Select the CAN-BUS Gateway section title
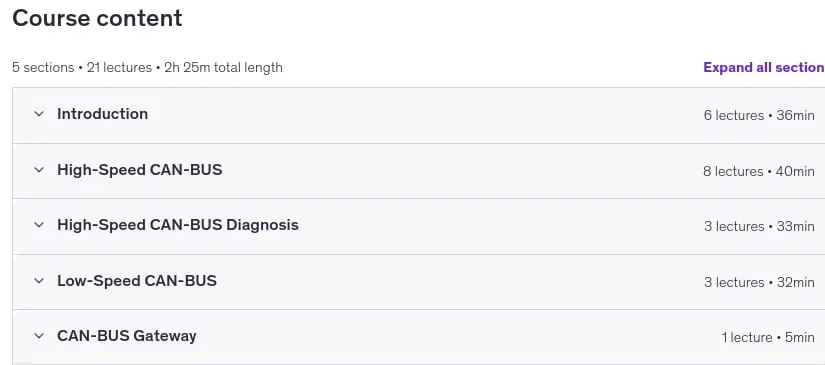The width and height of the screenshot is (825, 365). click(x=127, y=336)
